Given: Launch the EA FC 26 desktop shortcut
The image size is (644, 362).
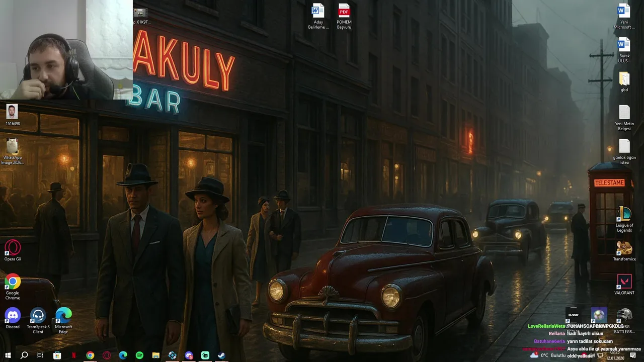Looking at the screenshot, I should [x=573, y=315].
